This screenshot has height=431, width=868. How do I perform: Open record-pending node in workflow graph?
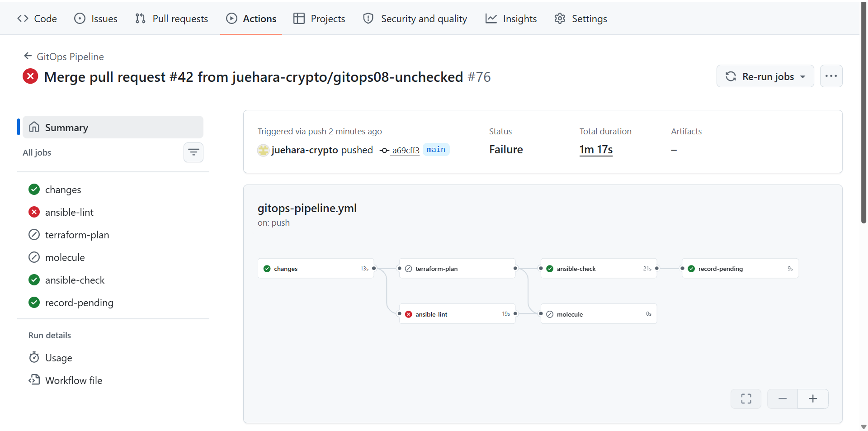tap(740, 269)
